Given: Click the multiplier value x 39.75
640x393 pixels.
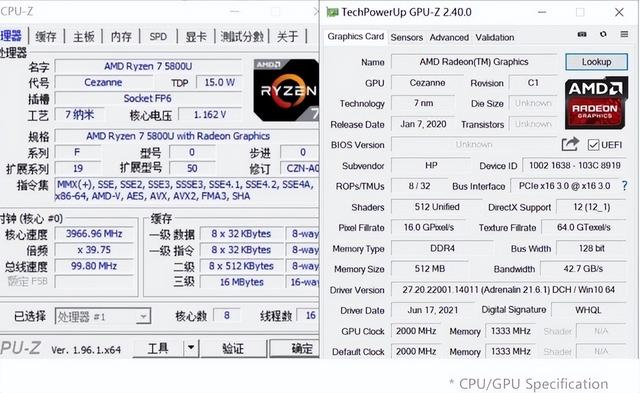Looking at the screenshot, I should (x=94, y=250).
